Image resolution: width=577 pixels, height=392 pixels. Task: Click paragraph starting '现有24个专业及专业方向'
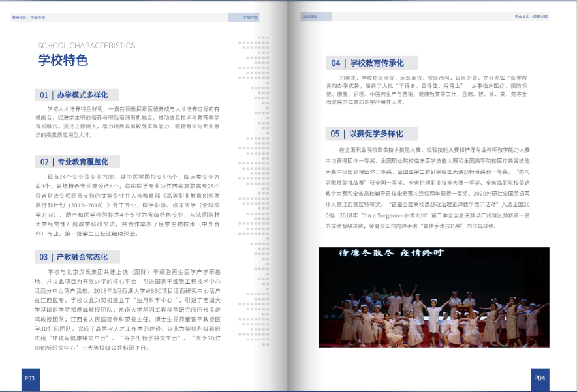coord(127,205)
